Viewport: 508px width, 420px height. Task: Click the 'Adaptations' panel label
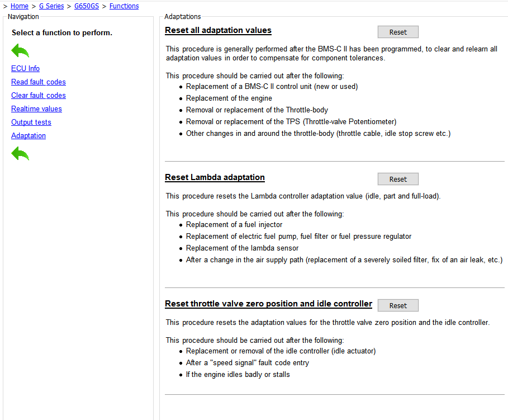[x=182, y=17]
